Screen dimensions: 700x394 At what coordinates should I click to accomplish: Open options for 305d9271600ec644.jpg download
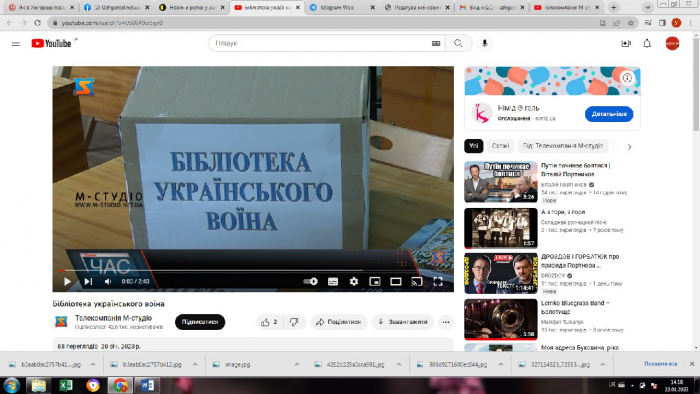501,365
